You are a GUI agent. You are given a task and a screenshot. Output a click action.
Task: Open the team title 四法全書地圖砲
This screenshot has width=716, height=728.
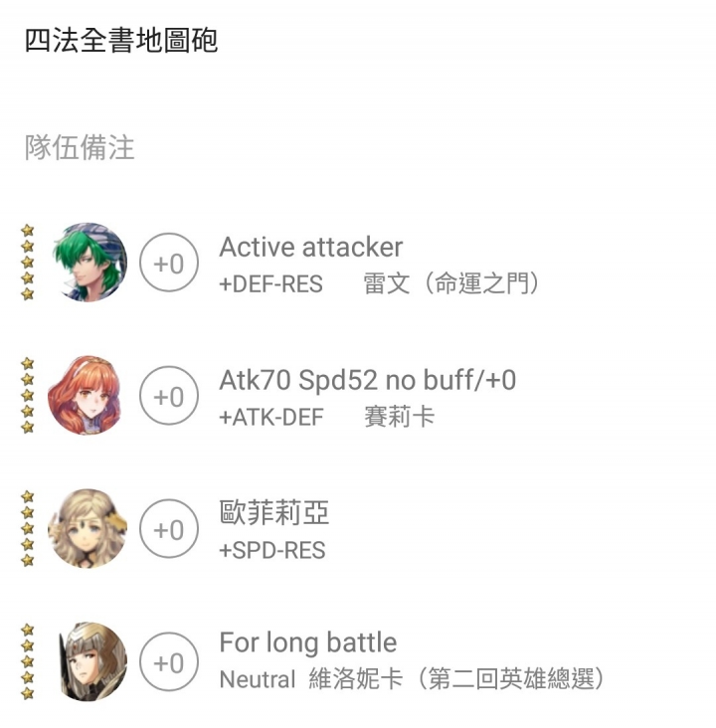(121, 41)
